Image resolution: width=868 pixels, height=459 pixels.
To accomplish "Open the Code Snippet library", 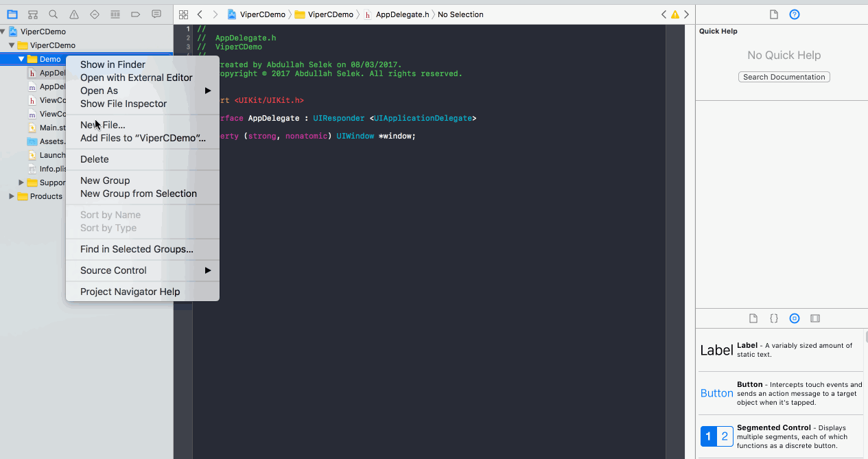I will [774, 318].
